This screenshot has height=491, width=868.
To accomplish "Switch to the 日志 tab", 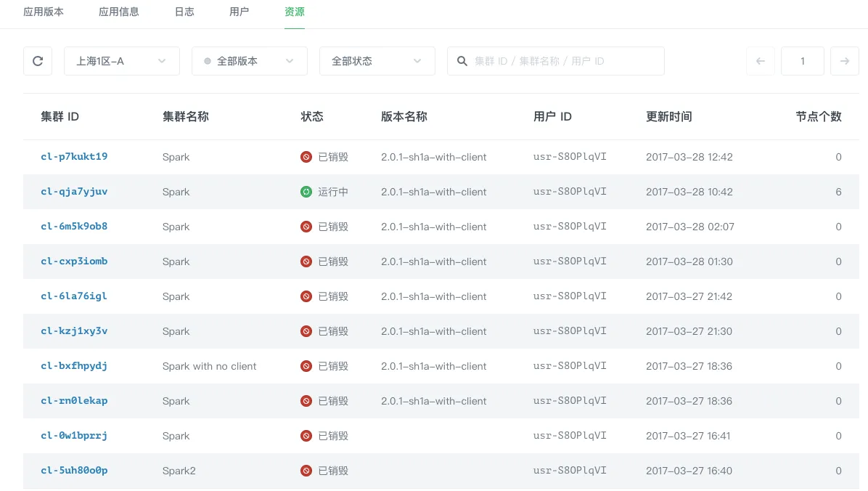I will pyautogui.click(x=184, y=12).
